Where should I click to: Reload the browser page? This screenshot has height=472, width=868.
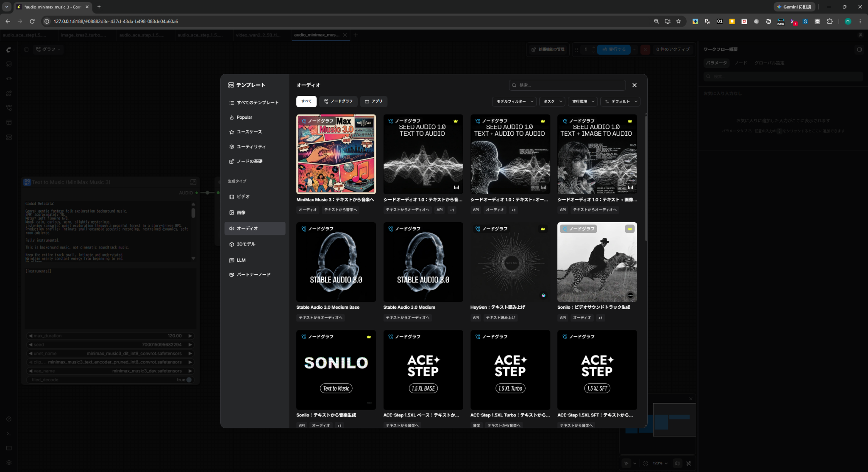[x=32, y=21]
